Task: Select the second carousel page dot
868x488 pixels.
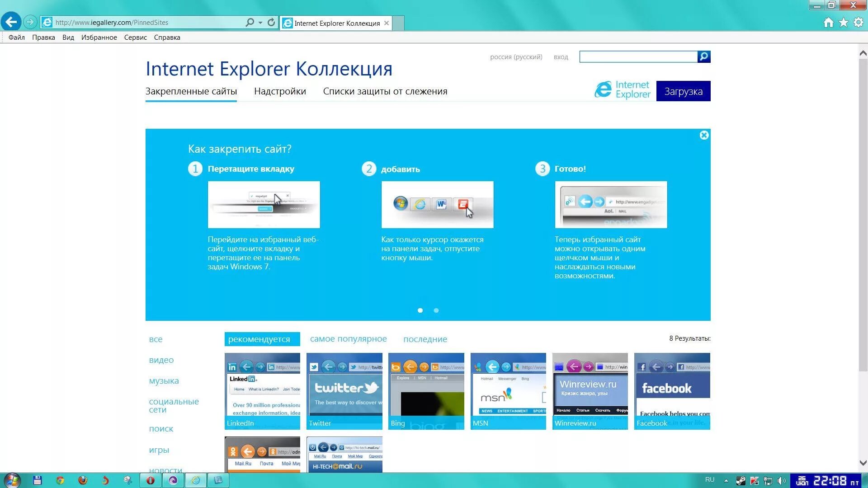Action: 436,310
